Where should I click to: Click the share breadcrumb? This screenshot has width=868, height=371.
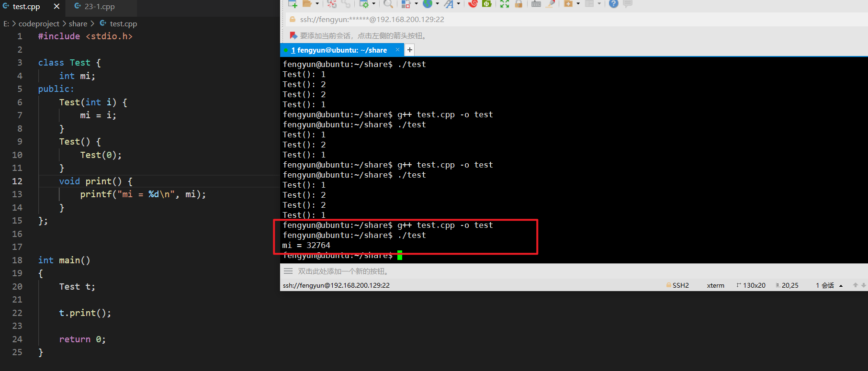[78, 23]
